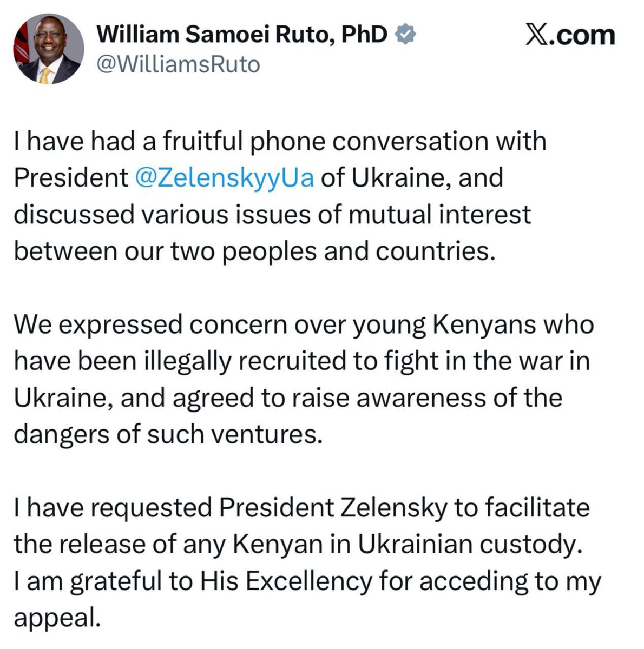Click the line 'dangers of such ventures.'
Screen dimensions: 644x649
click(168, 434)
